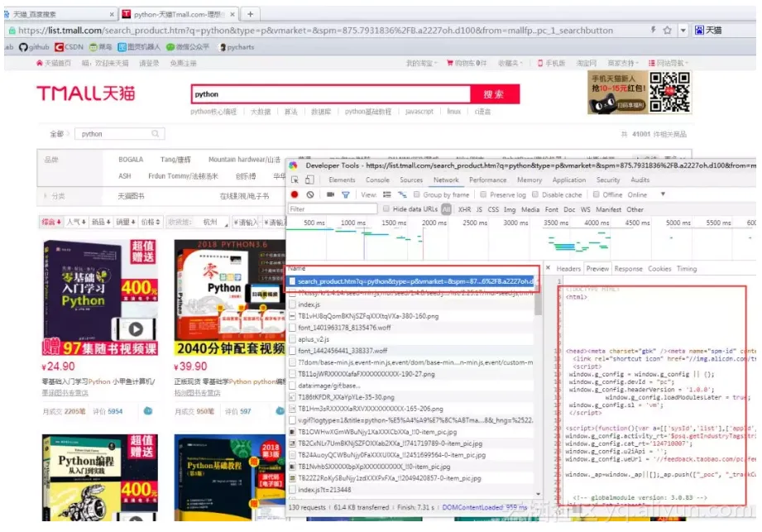Open the Performance tab

(487, 180)
